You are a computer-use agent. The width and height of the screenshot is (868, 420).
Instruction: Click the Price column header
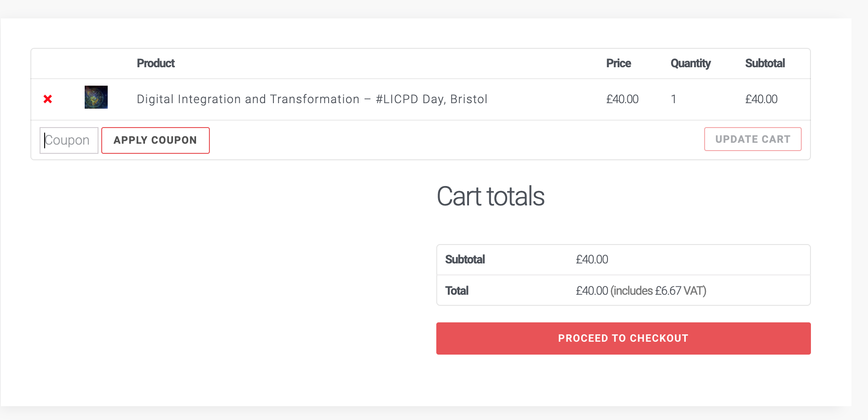pos(619,63)
